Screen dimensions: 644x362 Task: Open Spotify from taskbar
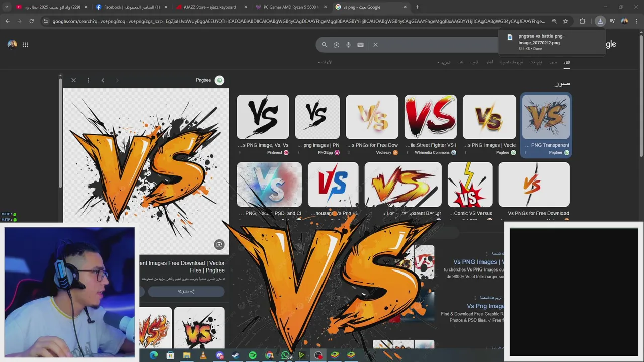click(253, 355)
